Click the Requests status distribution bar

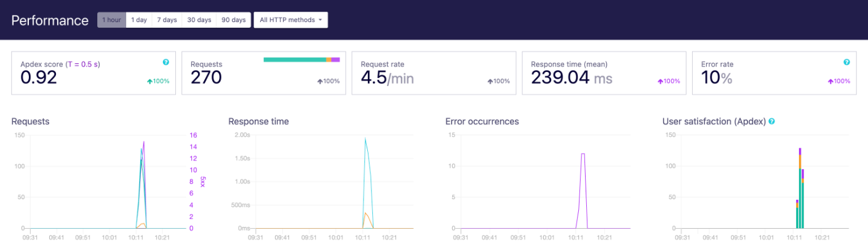point(301,60)
